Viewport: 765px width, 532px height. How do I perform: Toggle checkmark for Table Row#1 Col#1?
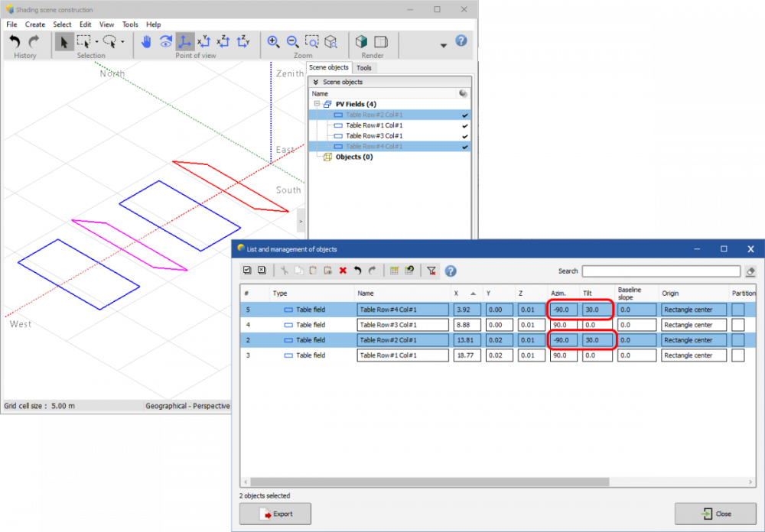(x=464, y=125)
